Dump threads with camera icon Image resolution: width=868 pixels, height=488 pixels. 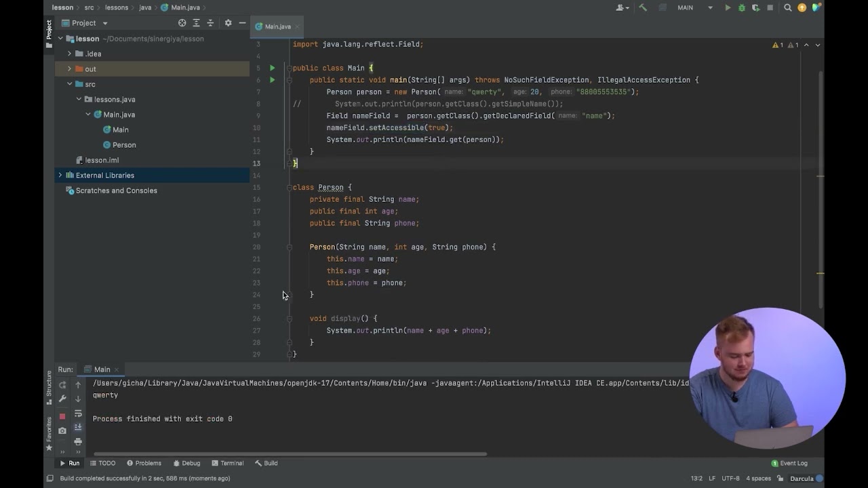point(62,430)
